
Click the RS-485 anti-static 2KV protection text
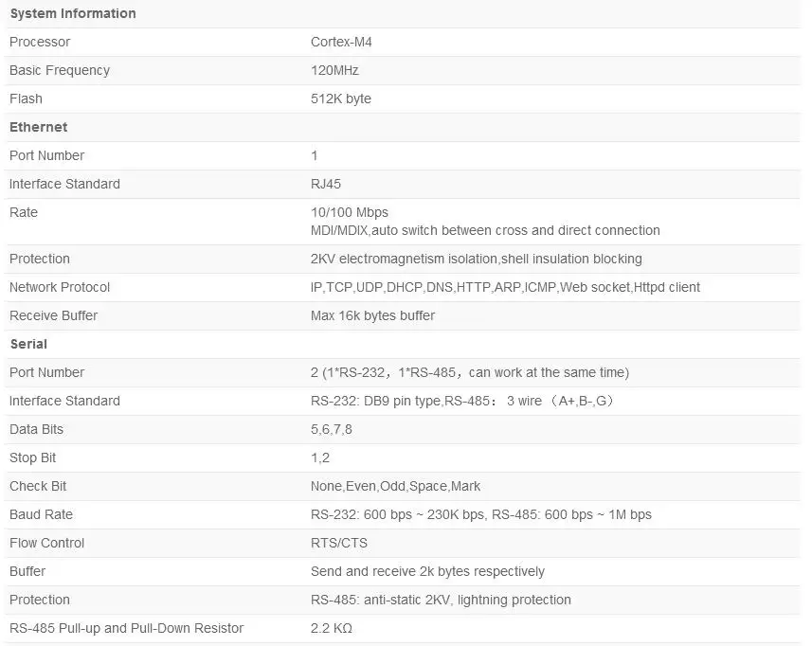point(441,600)
